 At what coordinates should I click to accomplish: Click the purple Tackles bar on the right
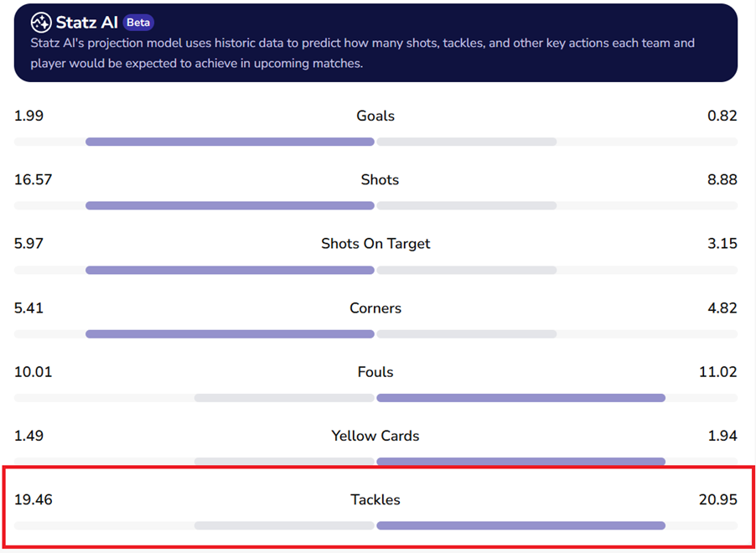tap(520, 525)
